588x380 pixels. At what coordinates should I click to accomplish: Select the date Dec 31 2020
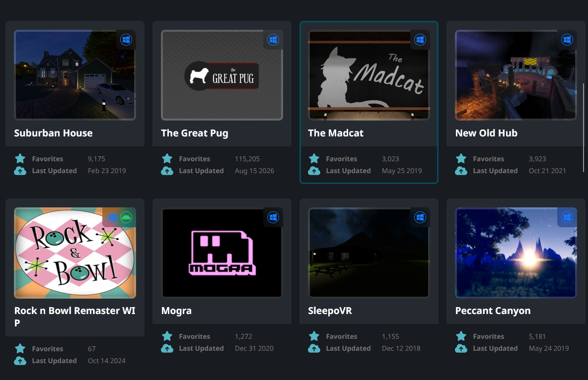[x=254, y=349]
